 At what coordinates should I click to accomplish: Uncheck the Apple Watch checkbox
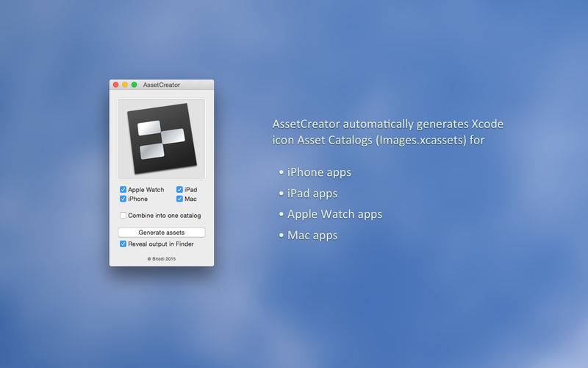tap(123, 190)
